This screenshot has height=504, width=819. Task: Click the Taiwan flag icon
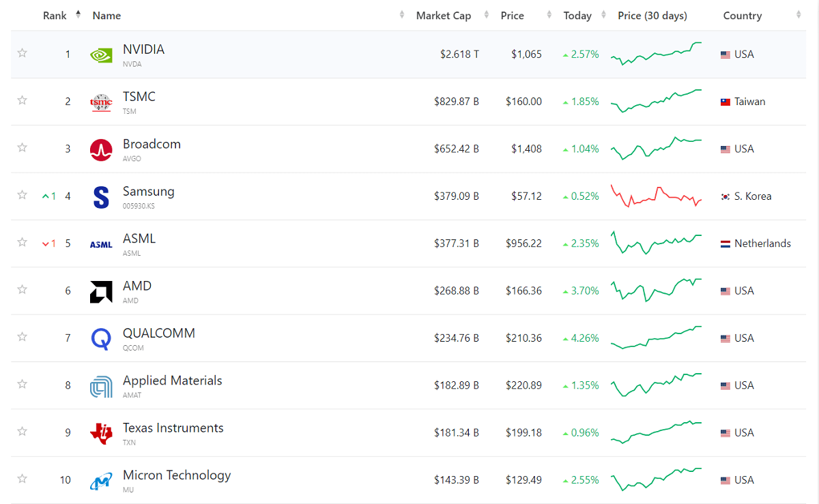coord(725,102)
